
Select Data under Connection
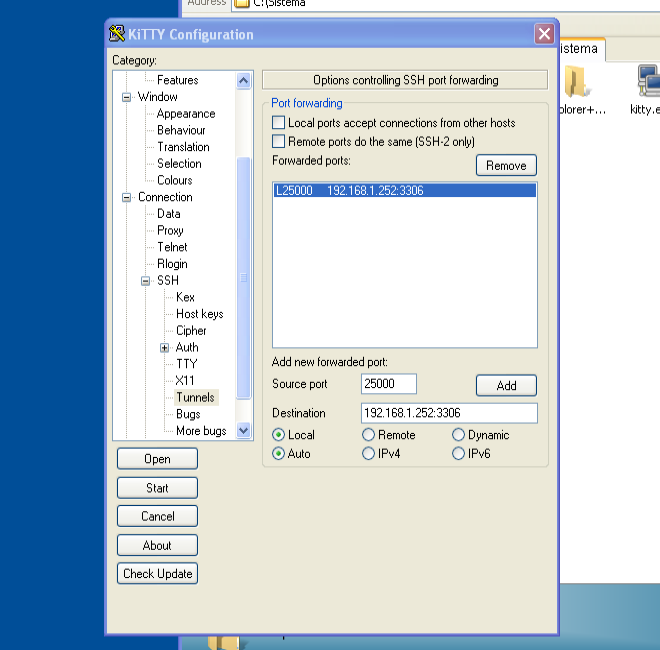tap(168, 213)
